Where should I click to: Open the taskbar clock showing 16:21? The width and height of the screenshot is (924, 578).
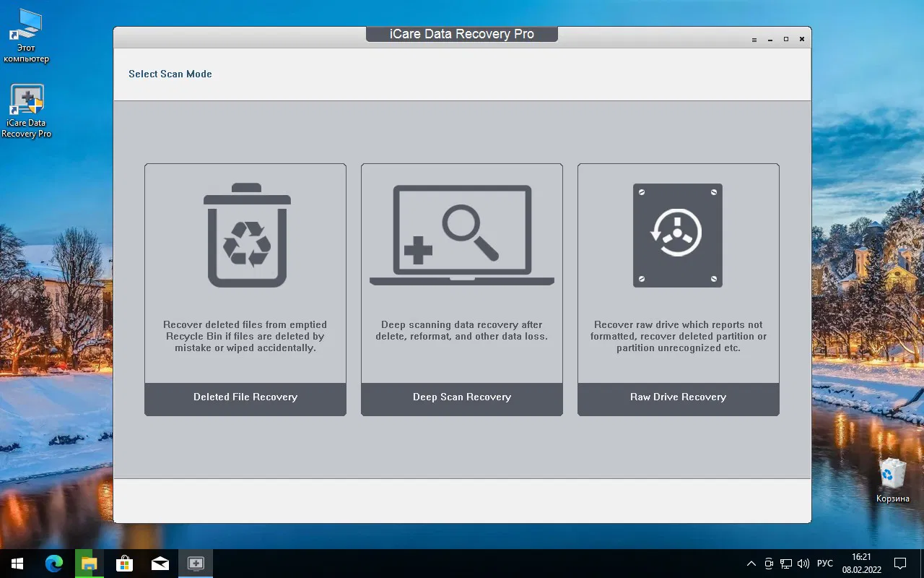click(x=861, y=564)
